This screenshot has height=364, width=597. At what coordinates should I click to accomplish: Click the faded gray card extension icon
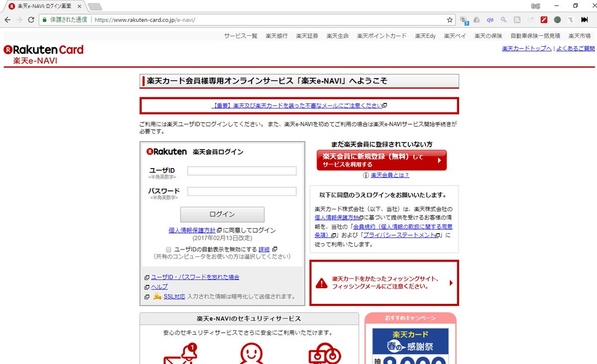tap(530, 20)
